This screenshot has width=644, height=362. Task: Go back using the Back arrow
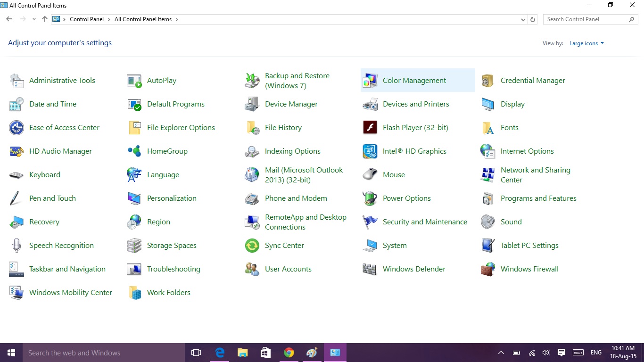point(9,19)
